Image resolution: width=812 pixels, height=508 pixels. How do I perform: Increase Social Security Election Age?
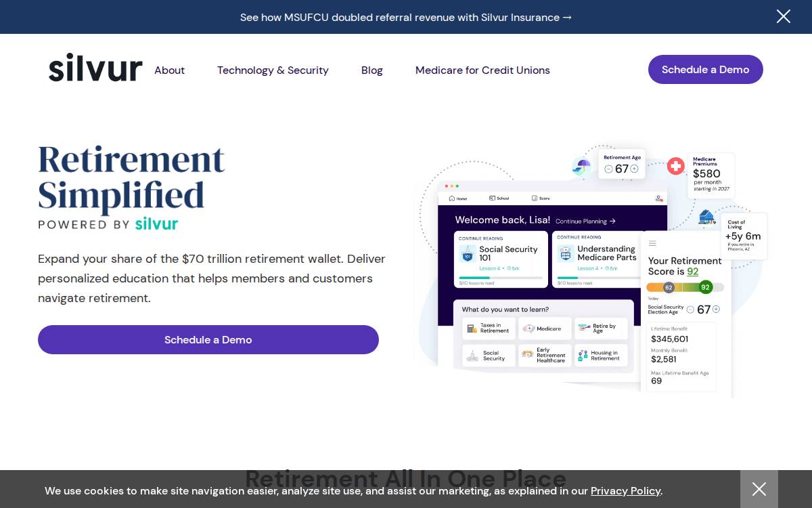[x=716, y=310]
